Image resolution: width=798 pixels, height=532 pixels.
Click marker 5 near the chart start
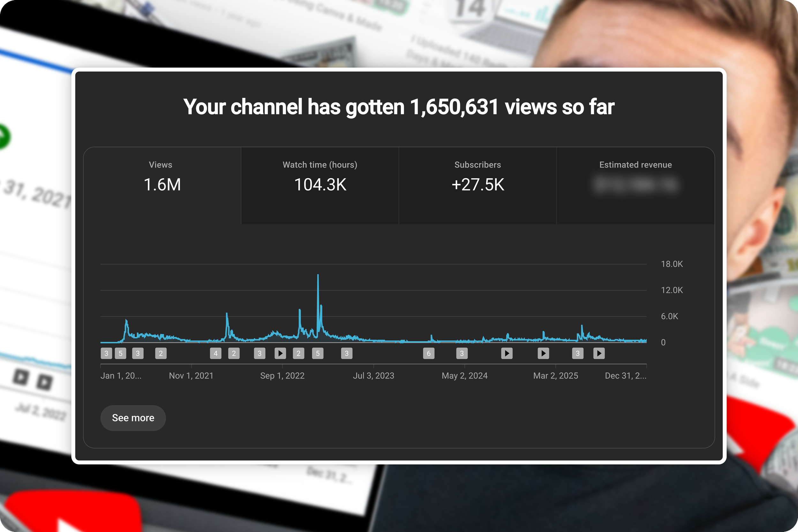[x=120, y=354]
